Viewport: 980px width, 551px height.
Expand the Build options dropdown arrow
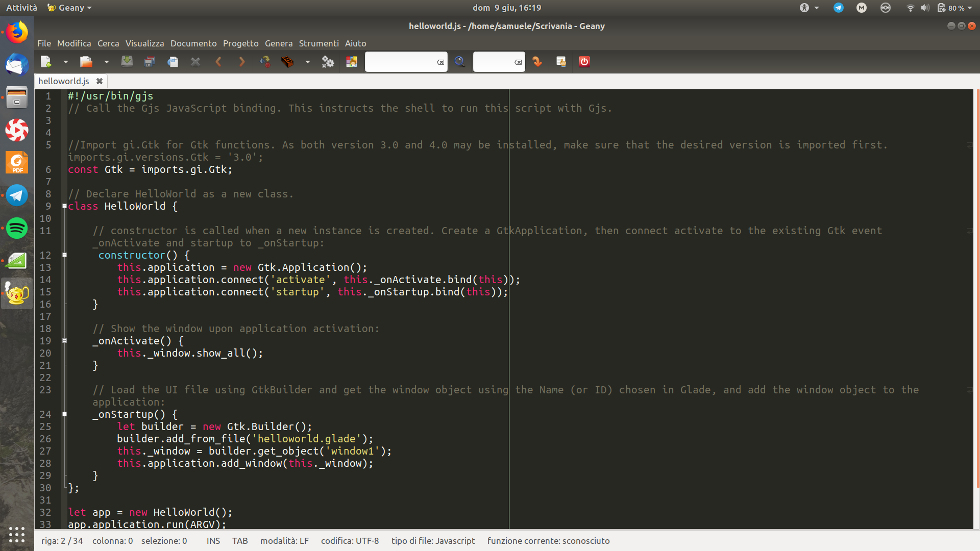(307, 62)
